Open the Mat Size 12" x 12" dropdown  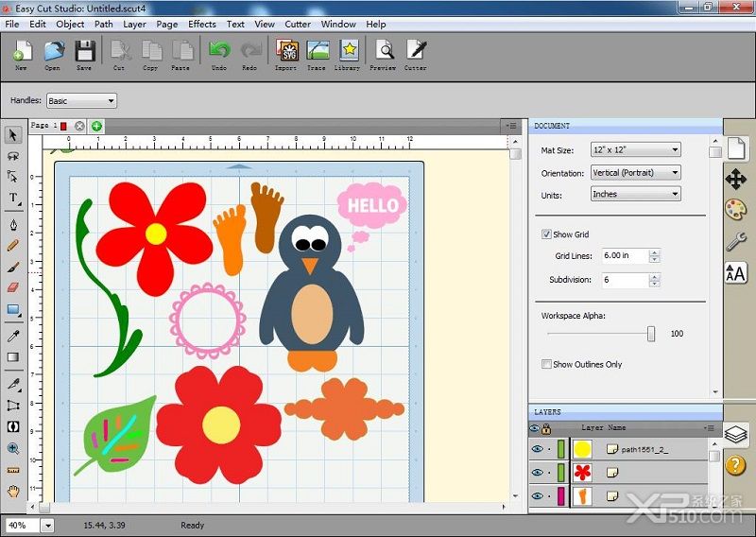pos(635,150)
